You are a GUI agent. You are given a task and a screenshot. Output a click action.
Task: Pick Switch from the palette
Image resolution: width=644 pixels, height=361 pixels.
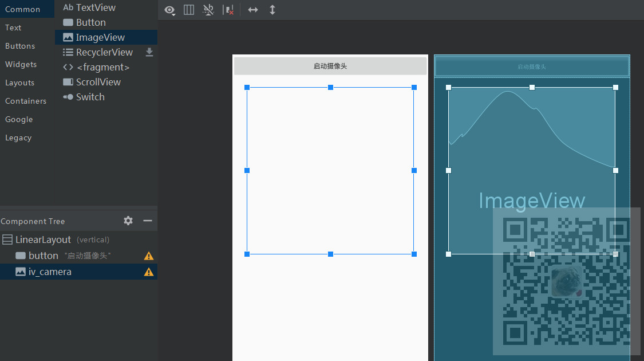click(x=106, y=97)
